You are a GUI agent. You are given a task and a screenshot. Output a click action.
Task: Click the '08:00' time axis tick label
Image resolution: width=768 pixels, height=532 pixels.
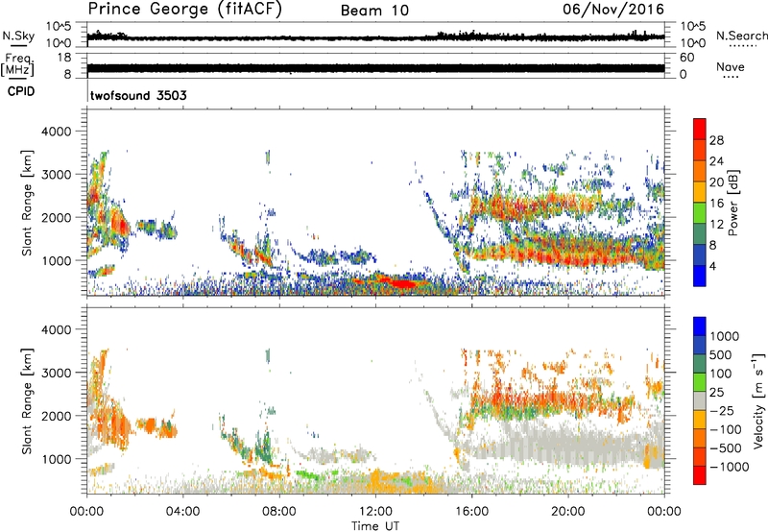(278, 512)
